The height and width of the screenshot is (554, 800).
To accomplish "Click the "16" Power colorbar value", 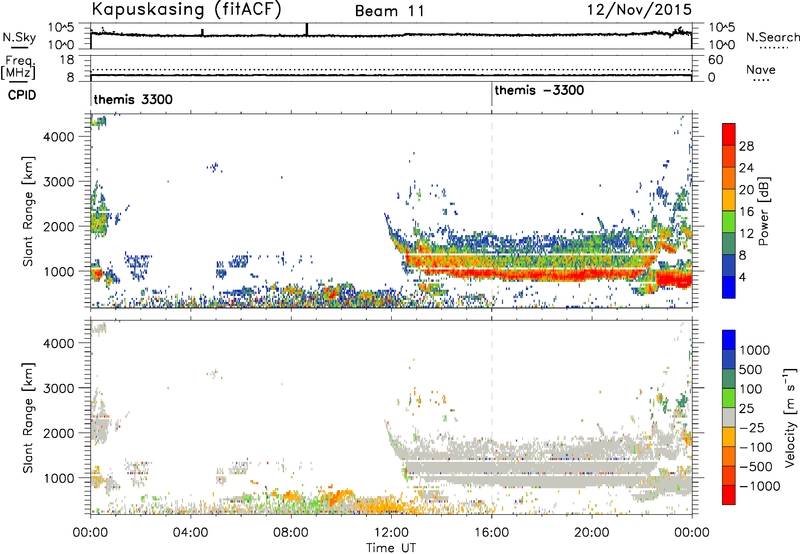I will coord(746,212).
